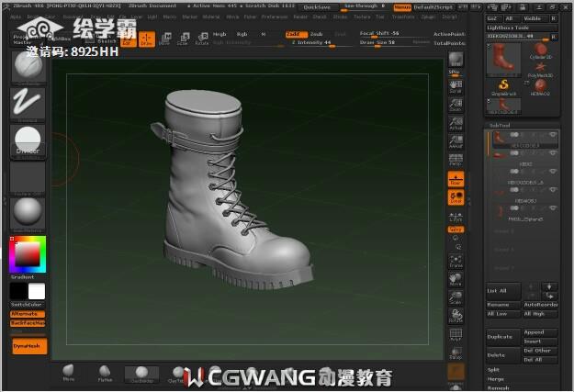Screen dimensions: 574x392
Task: Open the material sphere selector
Action: [28, 215]
